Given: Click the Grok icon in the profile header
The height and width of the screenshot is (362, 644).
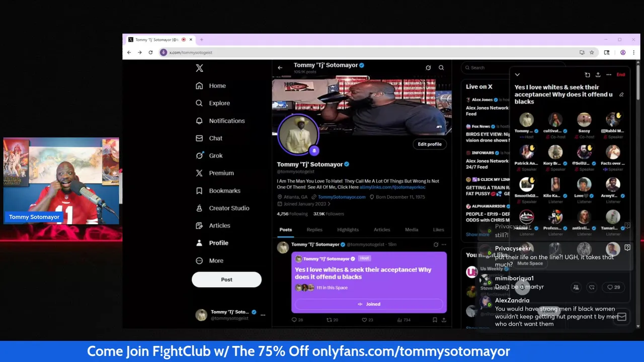Looking at the screenshot, I should point(428,68).
